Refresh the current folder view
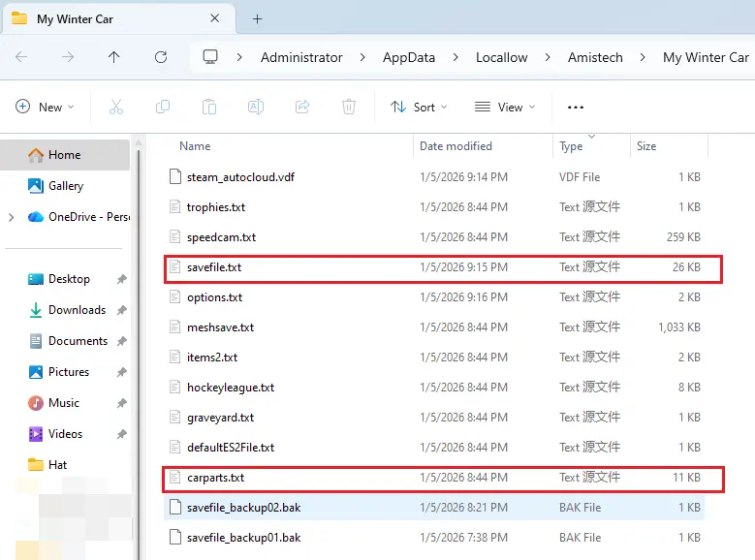 161,57
